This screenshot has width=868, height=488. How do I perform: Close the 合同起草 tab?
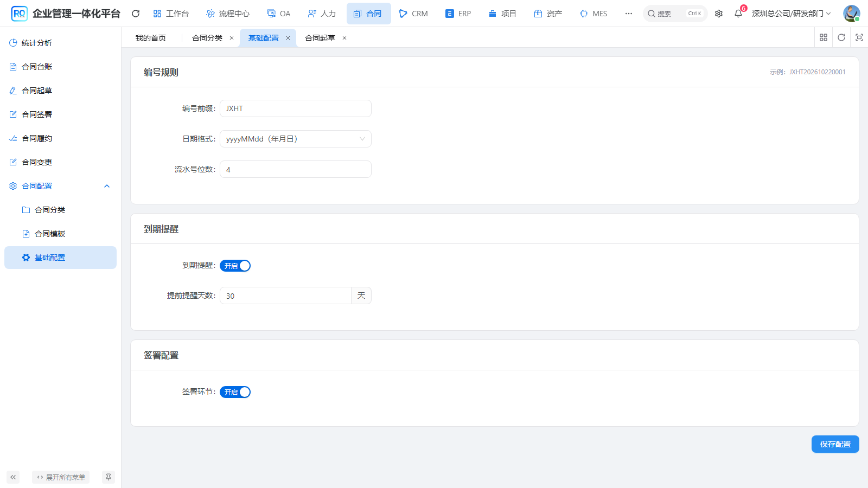point(344,38)
